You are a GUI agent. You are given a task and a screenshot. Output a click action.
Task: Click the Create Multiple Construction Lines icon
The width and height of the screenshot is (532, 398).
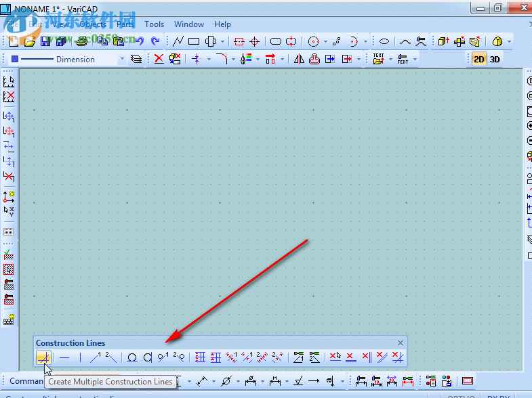44,357
